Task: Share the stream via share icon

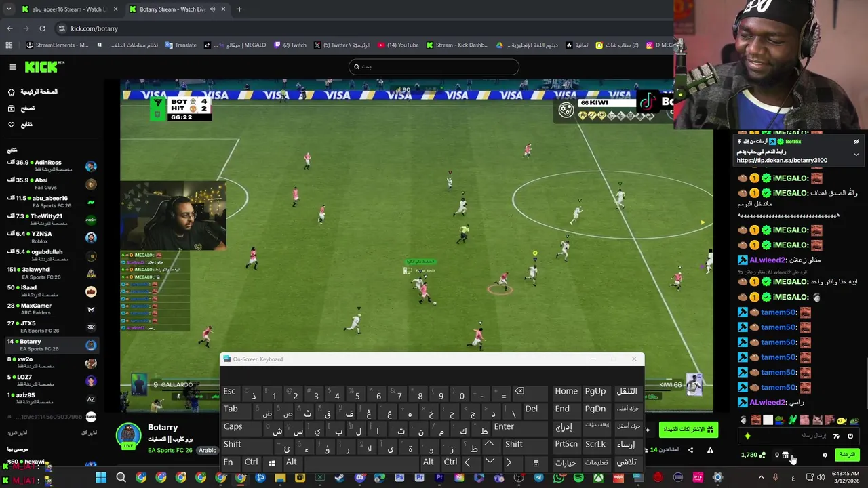Action: [x=690, y=450]
